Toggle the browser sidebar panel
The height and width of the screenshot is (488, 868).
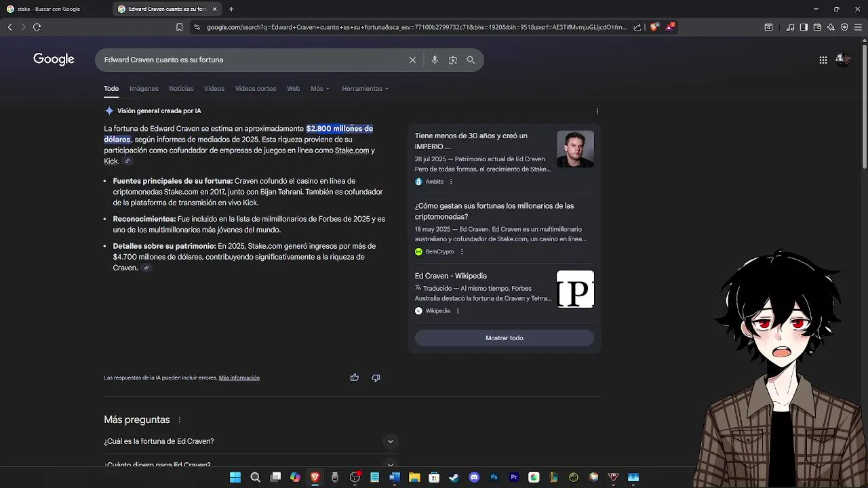pyautogui.click(x=804, y=27)
